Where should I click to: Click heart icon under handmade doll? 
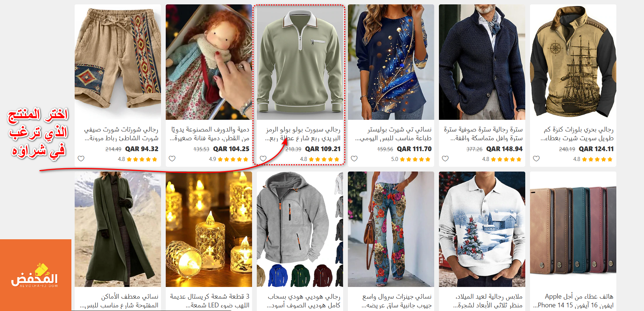(x=172, y=158)
